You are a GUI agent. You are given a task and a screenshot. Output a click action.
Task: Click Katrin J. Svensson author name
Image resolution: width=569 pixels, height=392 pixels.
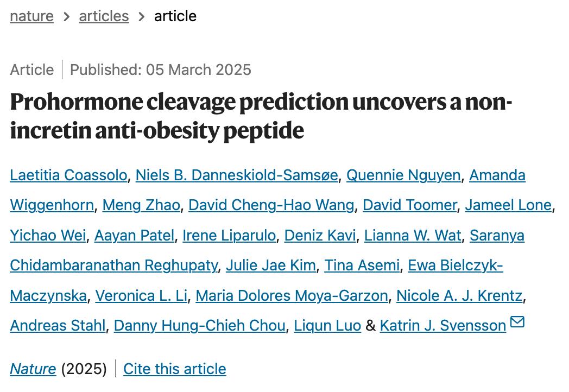point(442,326)
